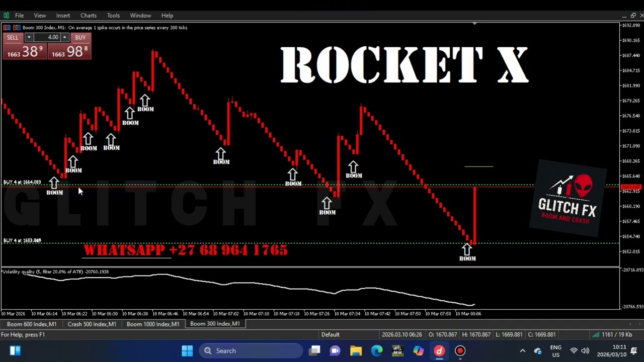Viewport: 644px width, 362px height.
Task: Open the clock showing 10:11 2026/03/10
Action: (612, 351)
